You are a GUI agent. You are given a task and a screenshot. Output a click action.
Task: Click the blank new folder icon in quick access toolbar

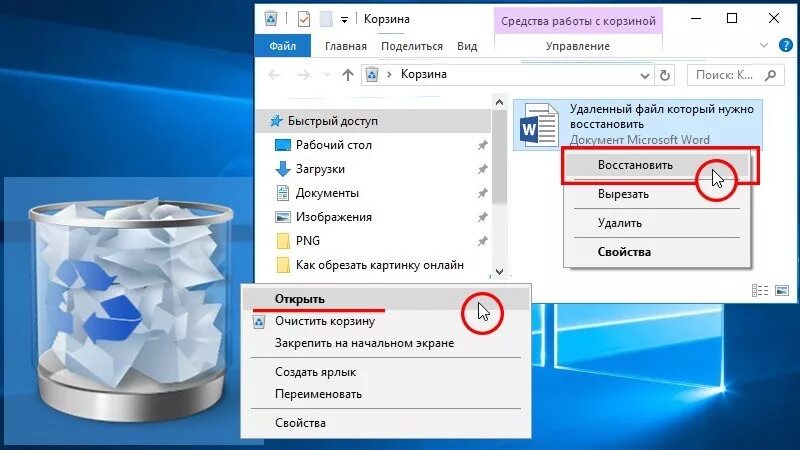point(326,19)
